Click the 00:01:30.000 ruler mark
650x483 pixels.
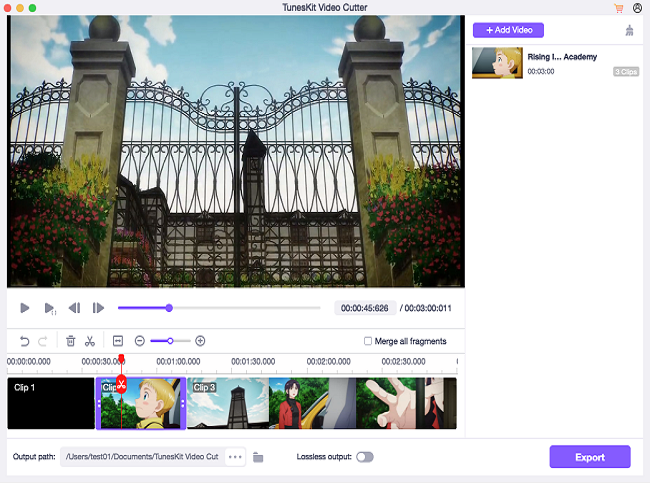(x=253, y=362)
